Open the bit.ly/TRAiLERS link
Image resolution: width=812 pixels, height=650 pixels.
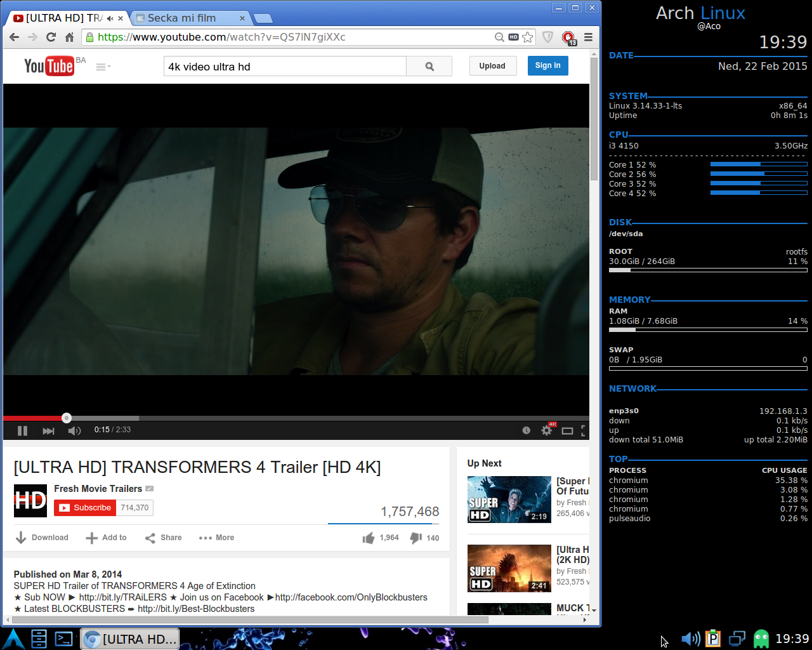click(x=123, y=597)
